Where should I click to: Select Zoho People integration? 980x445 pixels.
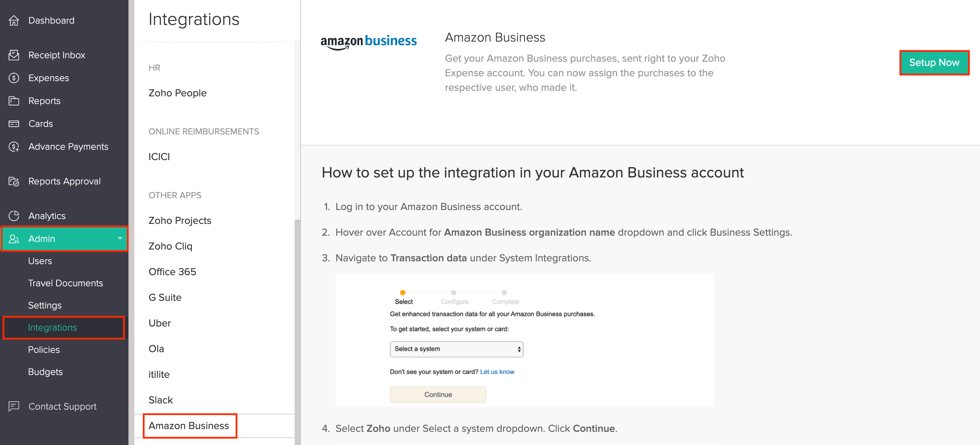click(x=177, y=93)
